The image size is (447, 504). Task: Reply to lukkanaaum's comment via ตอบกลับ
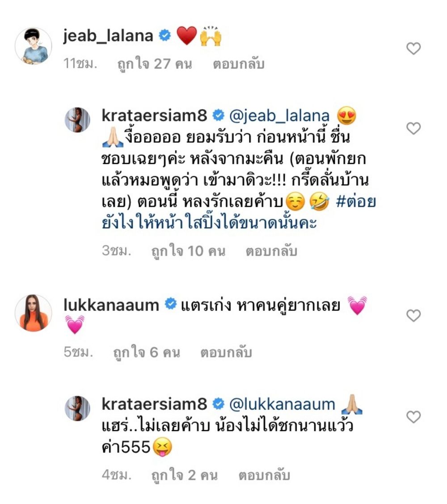coord(226,352)
